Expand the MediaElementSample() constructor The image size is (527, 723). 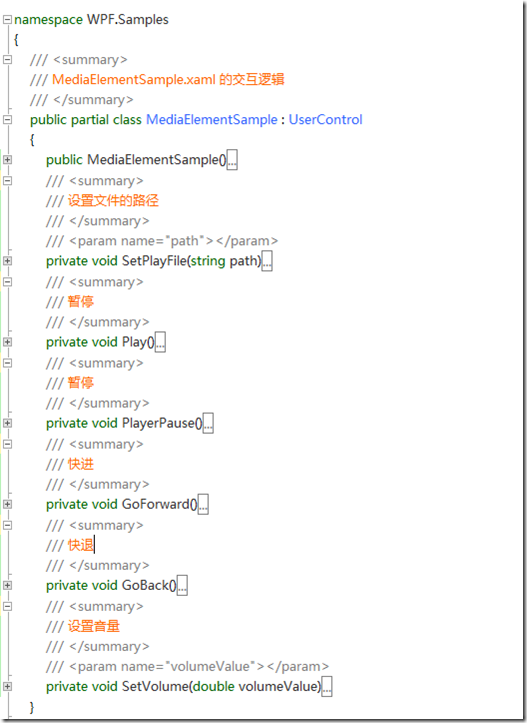click(7, 160)
